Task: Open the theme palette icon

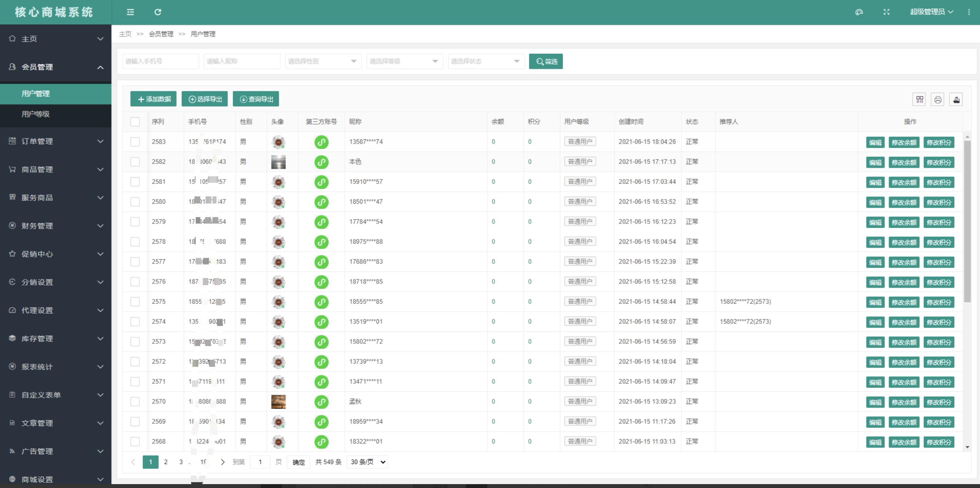Action: click(x=859, y=12)
